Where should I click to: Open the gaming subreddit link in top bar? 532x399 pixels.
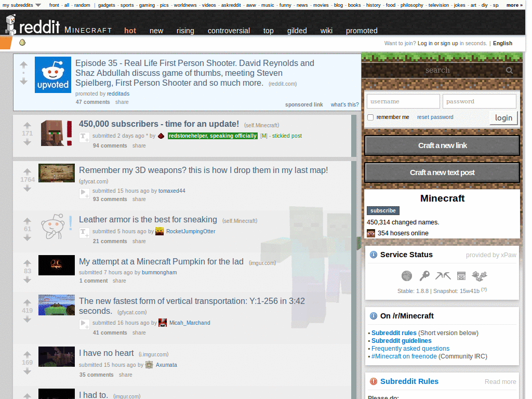point(147,5)
